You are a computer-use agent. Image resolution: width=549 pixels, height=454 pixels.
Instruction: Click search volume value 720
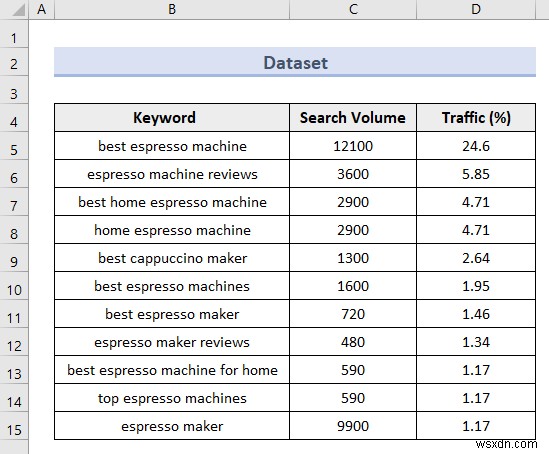(x=353, y=314)
